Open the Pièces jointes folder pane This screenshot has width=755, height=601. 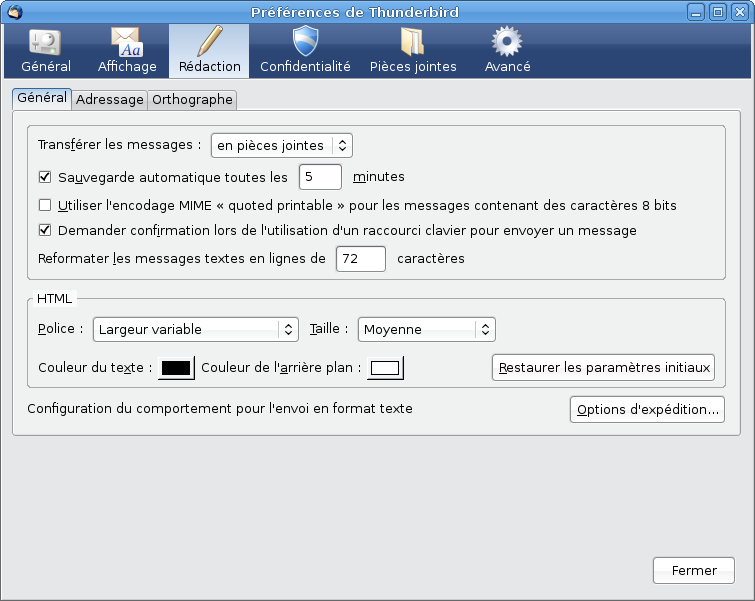(x=413, y=51)
